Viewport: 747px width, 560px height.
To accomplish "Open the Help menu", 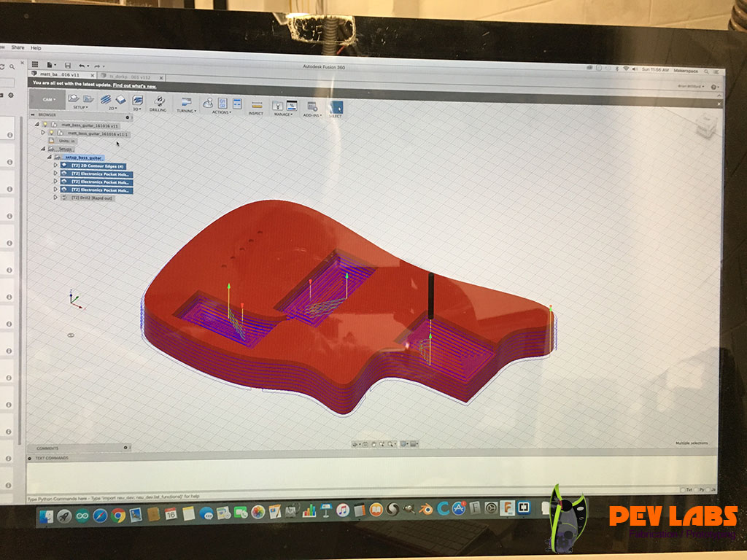I will 36,47.
